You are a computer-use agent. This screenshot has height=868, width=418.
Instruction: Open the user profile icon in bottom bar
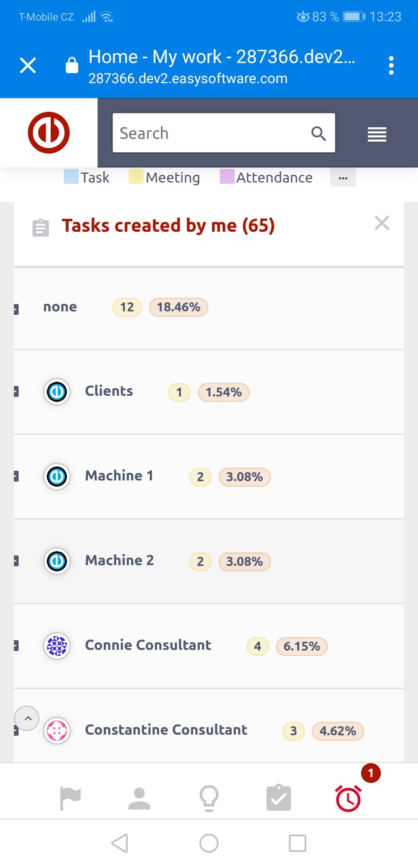coord(139,798)
